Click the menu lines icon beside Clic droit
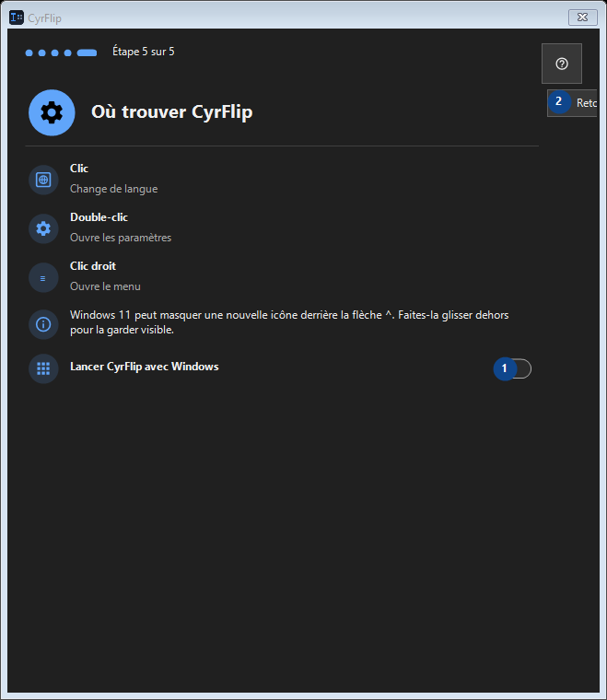 [x=43, y=277]
